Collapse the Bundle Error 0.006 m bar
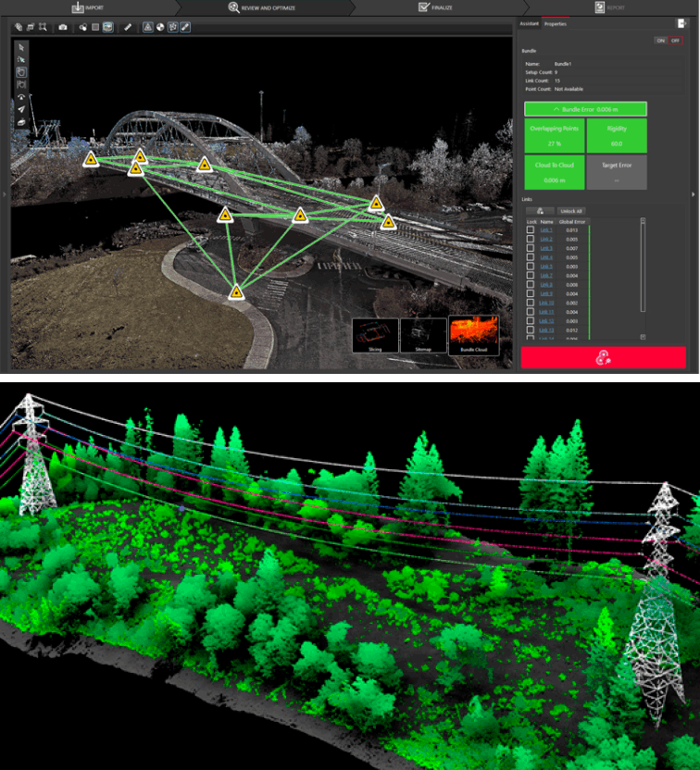This screenshot has width=700, height=770. pyautogui.click(x=585, y=109)
